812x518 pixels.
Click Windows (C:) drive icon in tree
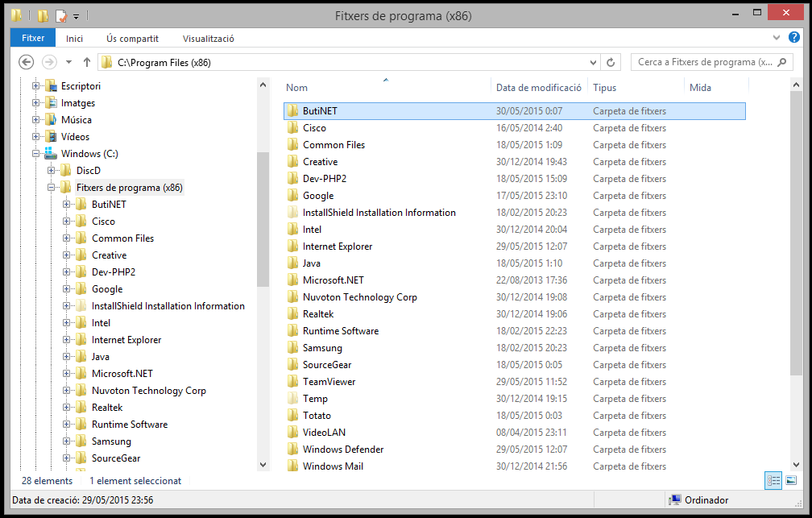point(51,153)
